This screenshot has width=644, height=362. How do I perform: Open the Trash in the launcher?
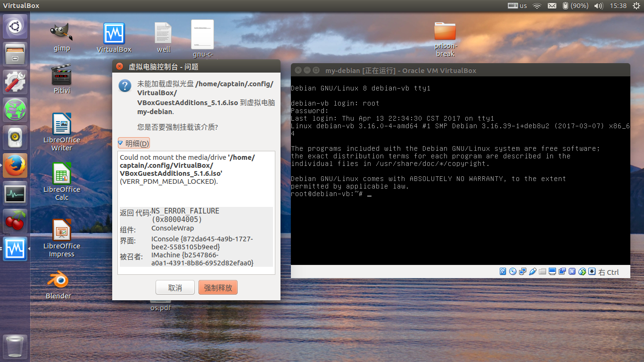coord(15,347)
